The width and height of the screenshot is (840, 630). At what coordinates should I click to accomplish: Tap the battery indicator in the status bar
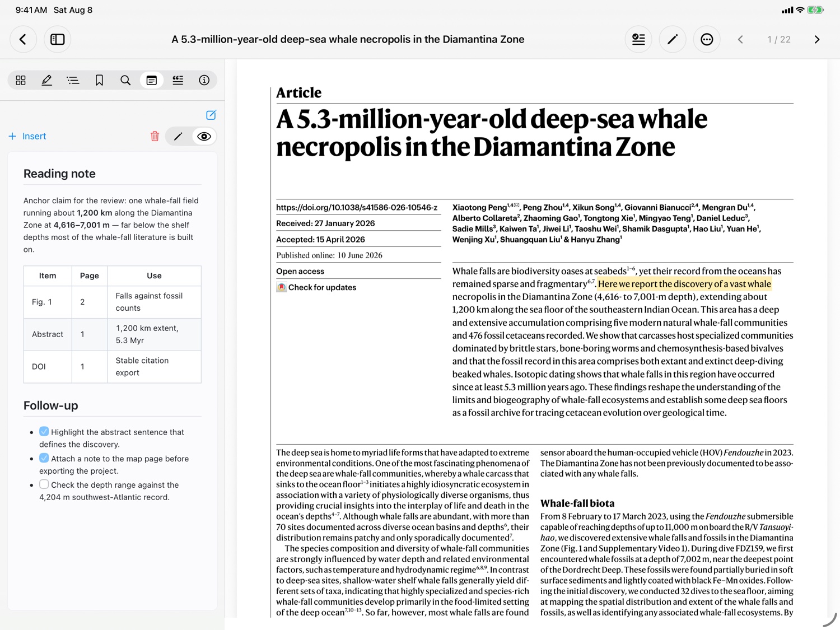coord(815,10)
